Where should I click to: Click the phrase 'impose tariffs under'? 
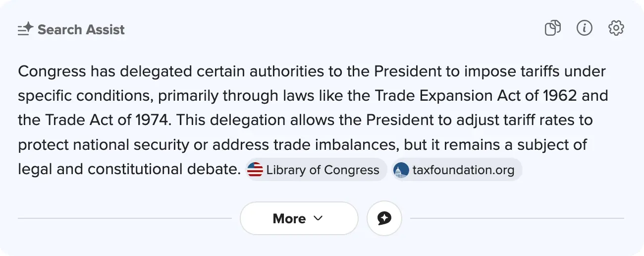point(535,71)
